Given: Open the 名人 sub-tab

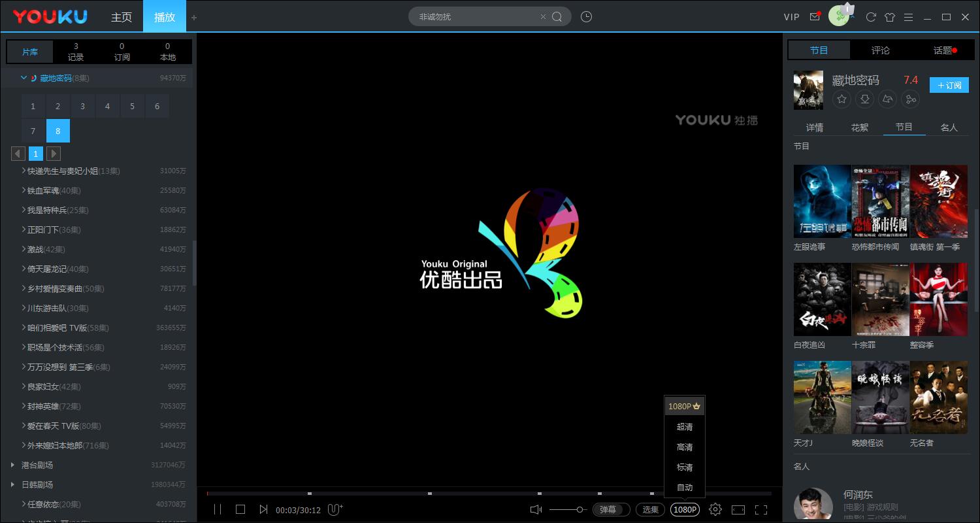Looking at the screenshot, I should click(x=949, y=127).
